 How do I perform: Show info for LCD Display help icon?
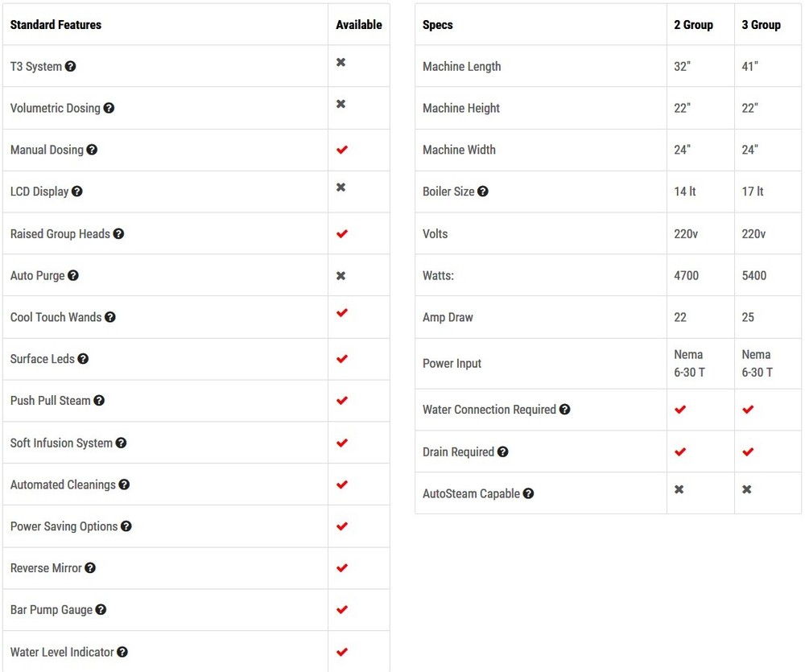click(x=77, y=192)
